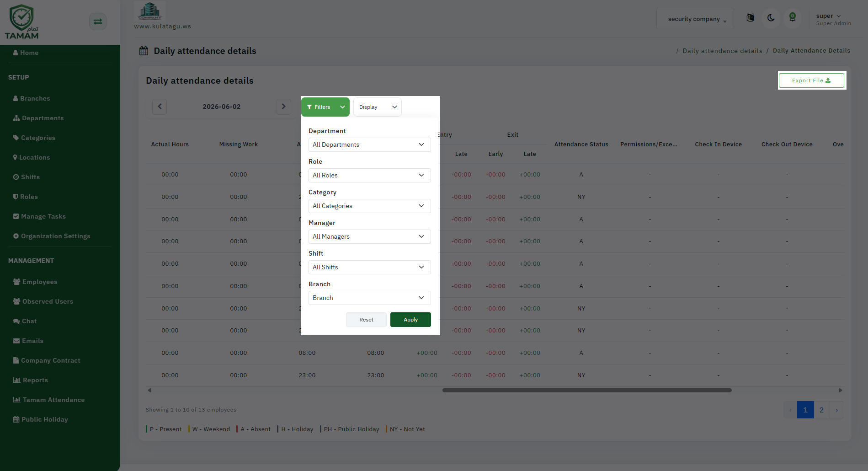Screen dimensions: 868x471
Task: Click the Actual Hours column header
Action: pyautogui.click(x=170, y=145)
